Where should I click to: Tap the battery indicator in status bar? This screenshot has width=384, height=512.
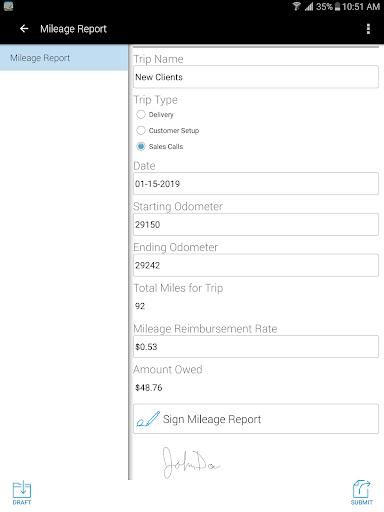click(337, 6)
